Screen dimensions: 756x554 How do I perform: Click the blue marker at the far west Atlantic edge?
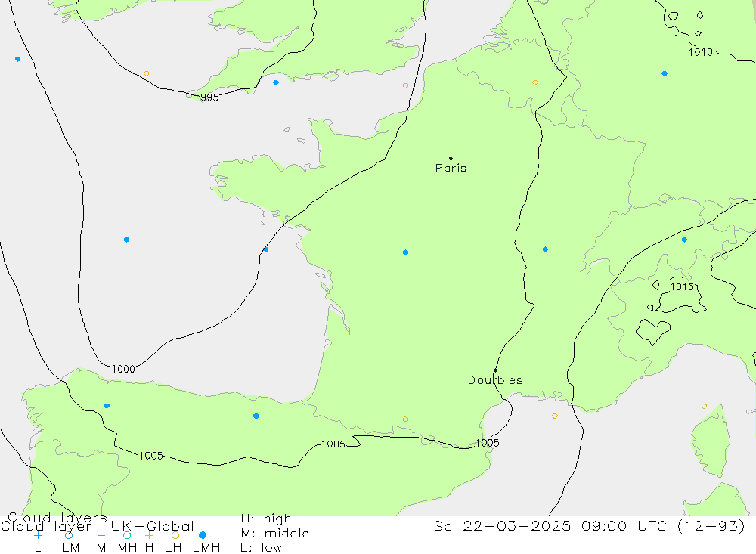(18, 59)
